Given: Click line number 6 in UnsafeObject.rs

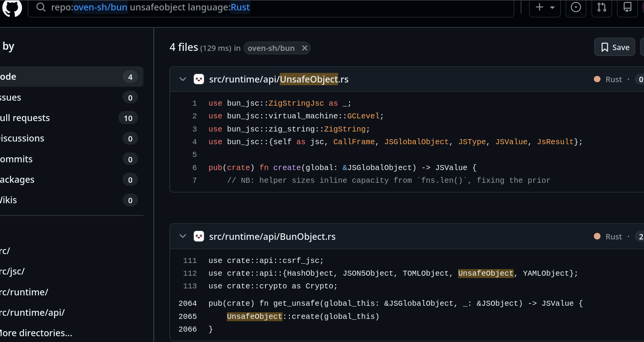Looking at the screenshot, I should (194, 168).
